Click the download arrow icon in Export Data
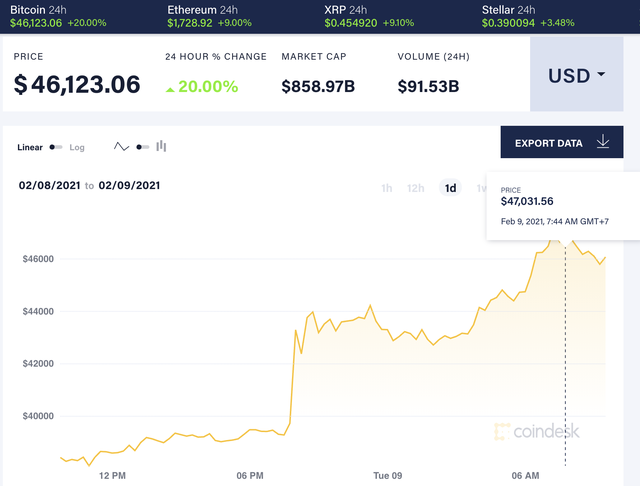The height and width of the screenshot is (486, 640). (x=603, y=142)
